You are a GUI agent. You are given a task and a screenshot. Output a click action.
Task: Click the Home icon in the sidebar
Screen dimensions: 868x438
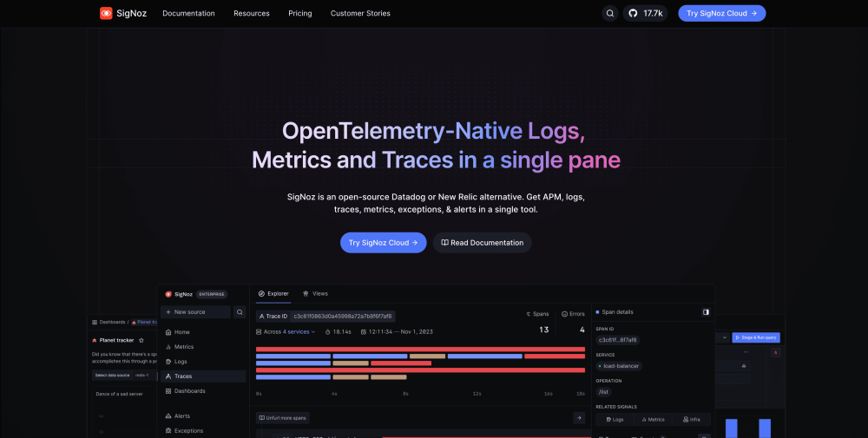[168, 332]
